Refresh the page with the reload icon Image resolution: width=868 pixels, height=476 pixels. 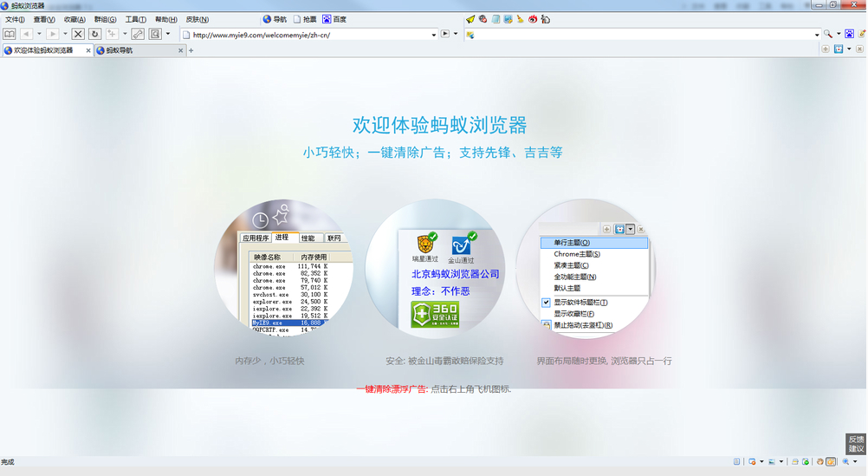point(94,35)
